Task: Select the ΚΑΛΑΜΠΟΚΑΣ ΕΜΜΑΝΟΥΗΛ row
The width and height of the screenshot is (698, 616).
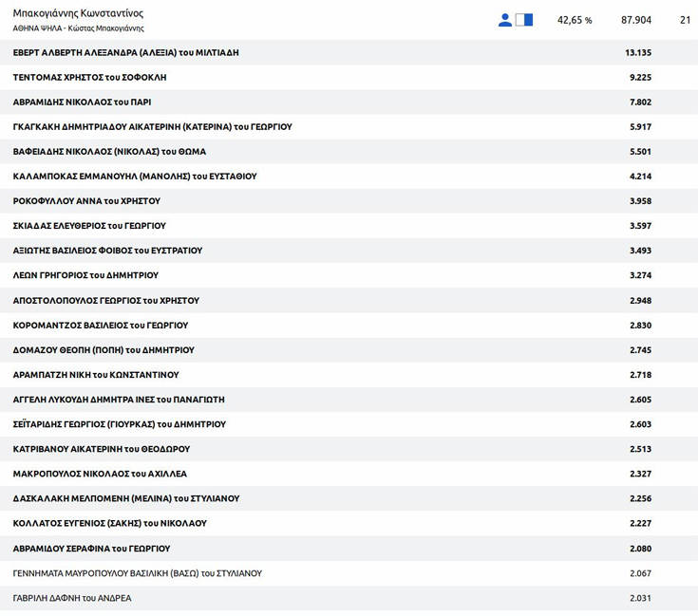Action: pos(134,177)
